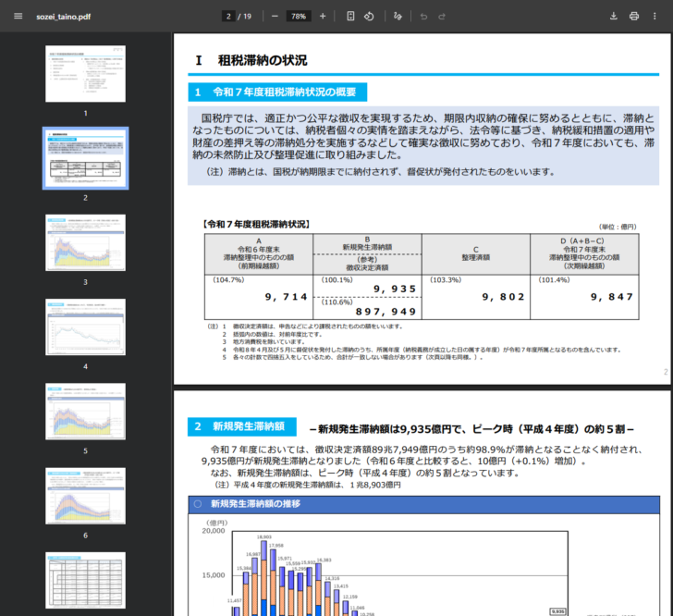
Task: Click the heading 租税滞納の状況
Action: pos(263,60)
